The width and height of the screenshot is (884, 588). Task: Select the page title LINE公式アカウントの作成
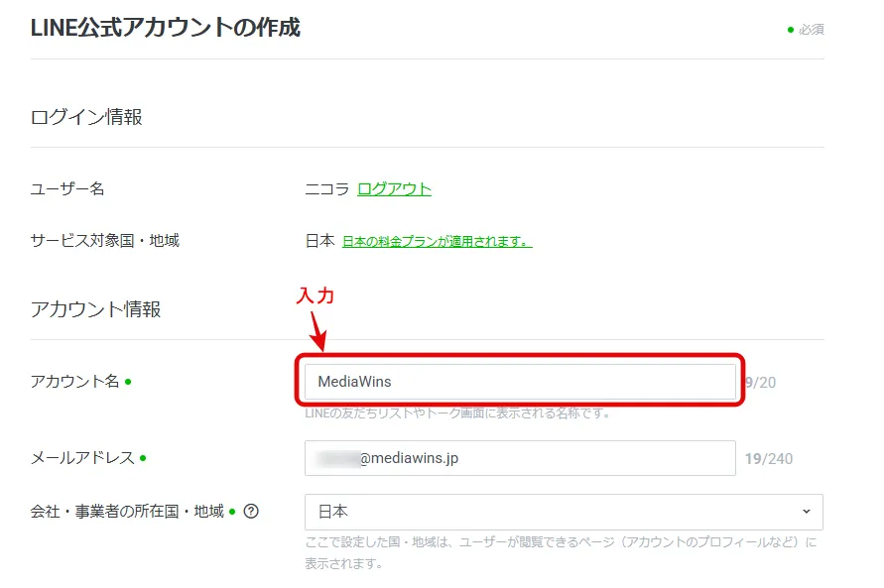[x=165, y=27]
